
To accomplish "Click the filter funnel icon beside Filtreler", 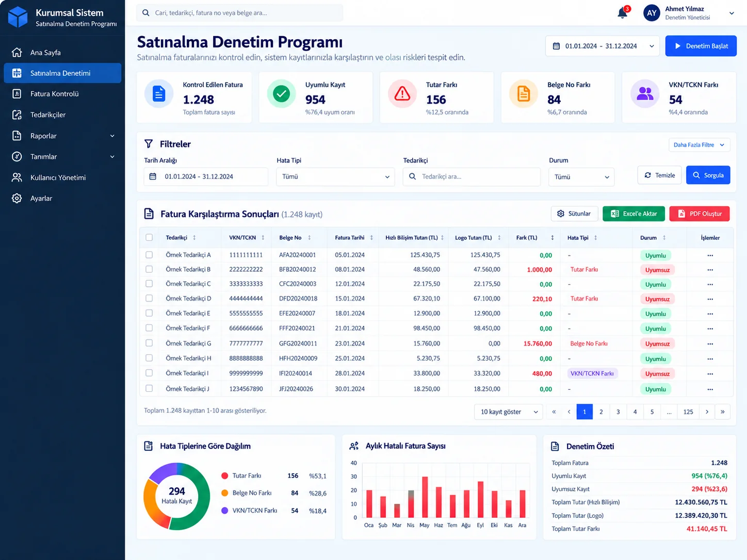I will tap(149, 144).
